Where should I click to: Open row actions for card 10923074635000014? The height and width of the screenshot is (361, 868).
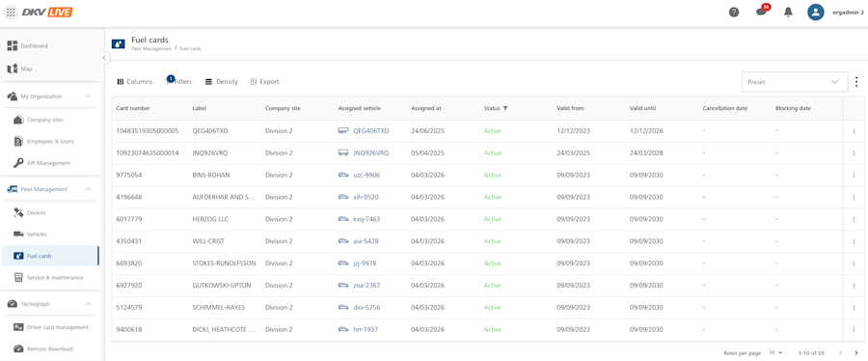click(854, 153)
